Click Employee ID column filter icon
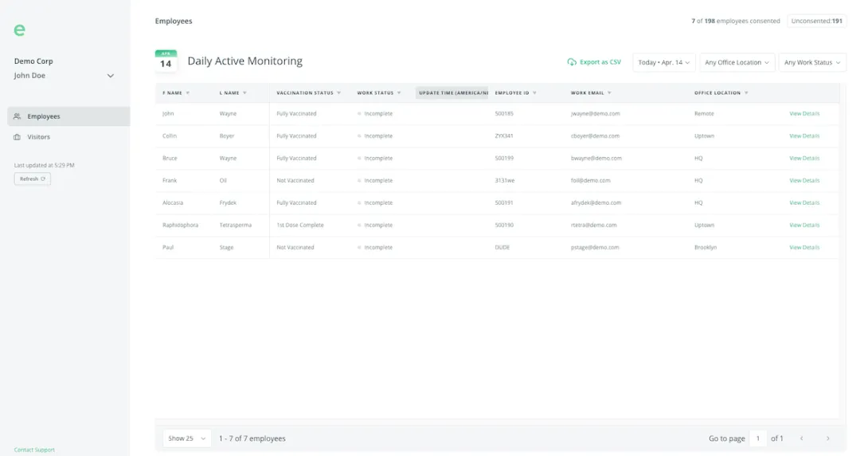The width and height of the screenshot is (868, 456). (x=534, y=93)
